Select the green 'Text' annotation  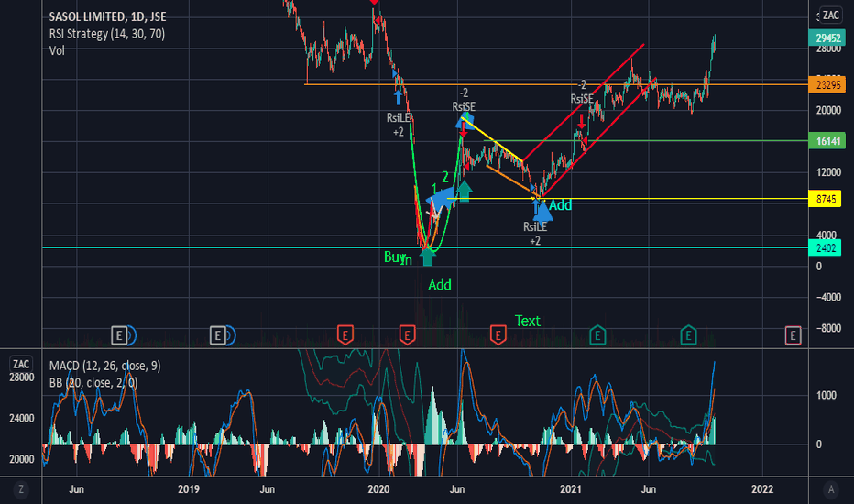[x=527, y=321]
